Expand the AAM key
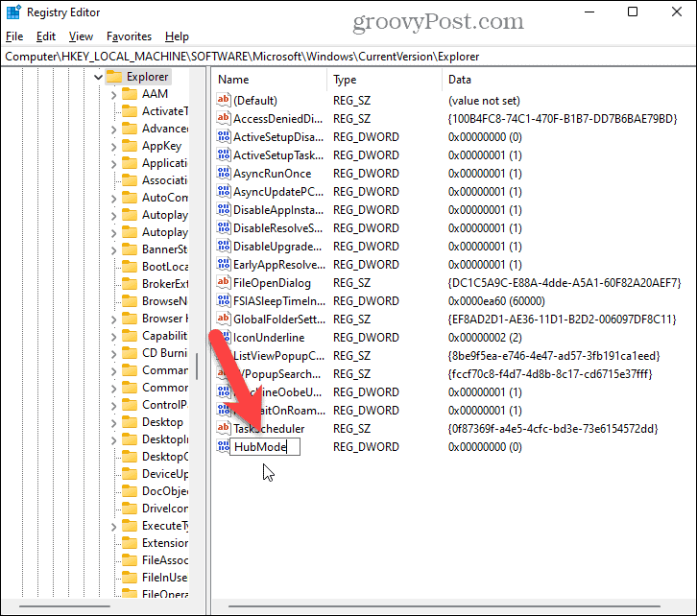The image size is (697, 616). pyautogui.click(x=114, y=95)
